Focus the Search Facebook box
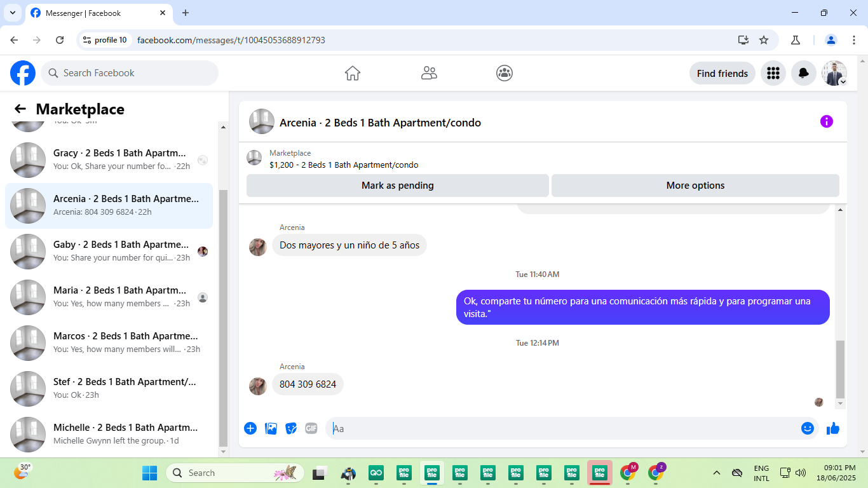The height and width of the screenshot is (488, 868). coord(130,73)
